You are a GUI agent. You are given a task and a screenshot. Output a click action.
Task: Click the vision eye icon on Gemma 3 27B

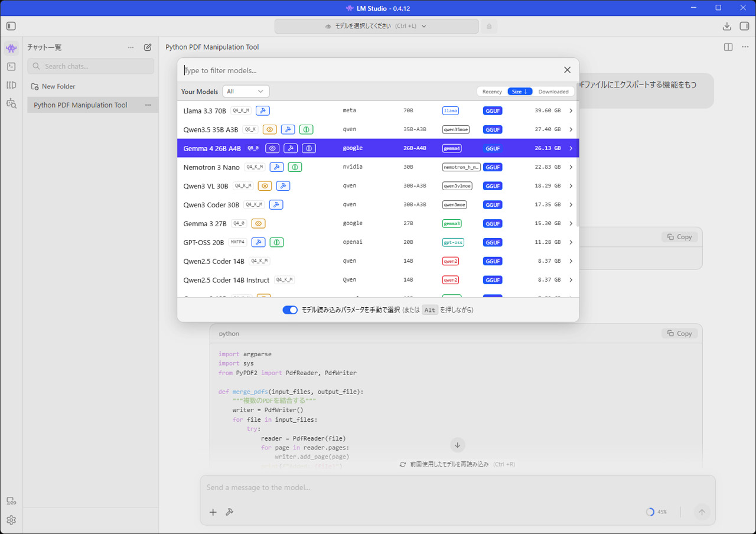(x=258, y=224)
